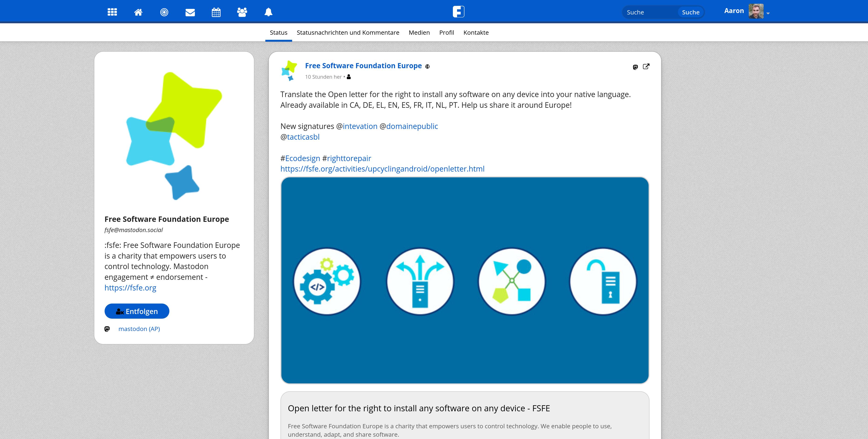Focus the Suche search input field
The width and height of the screenshot is (868, 439).
tap(650, 12)
